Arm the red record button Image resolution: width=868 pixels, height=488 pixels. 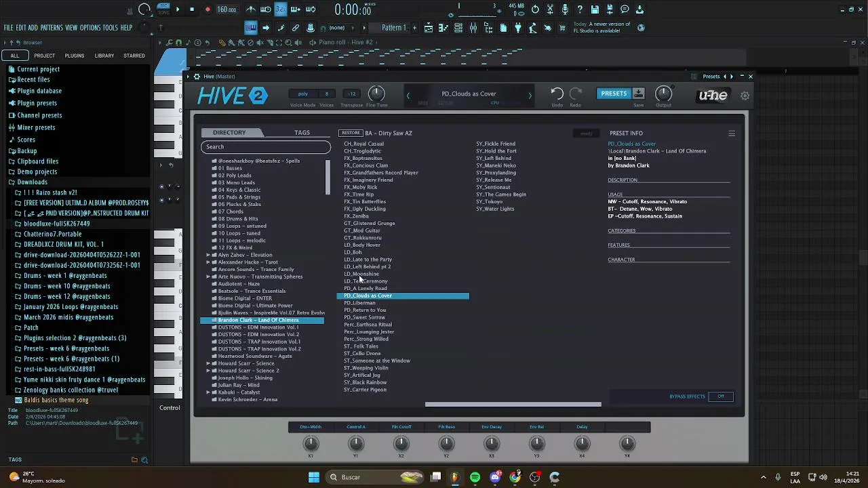coord(208,9)
